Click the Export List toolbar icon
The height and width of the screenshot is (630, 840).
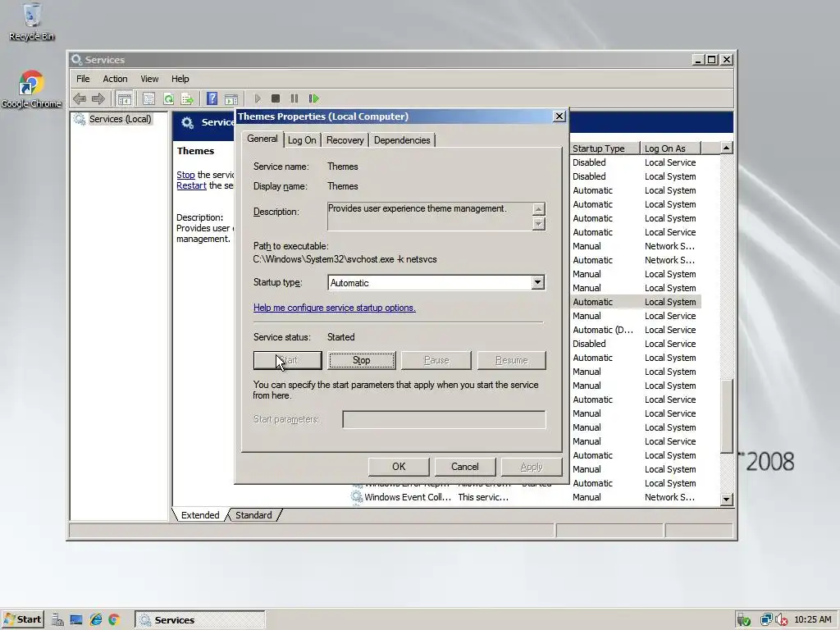click(187, 98)
